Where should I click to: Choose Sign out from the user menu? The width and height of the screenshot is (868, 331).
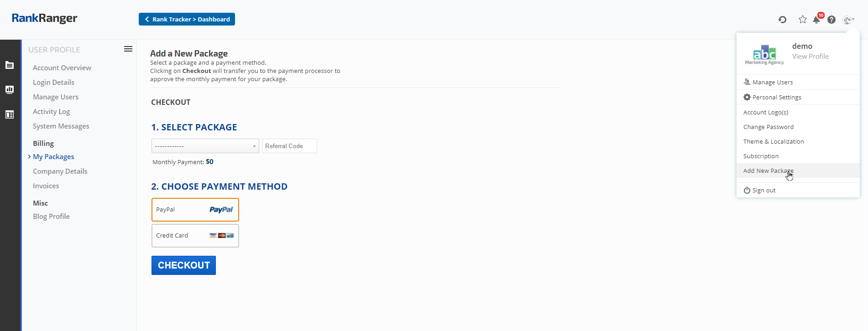point(763,191)
